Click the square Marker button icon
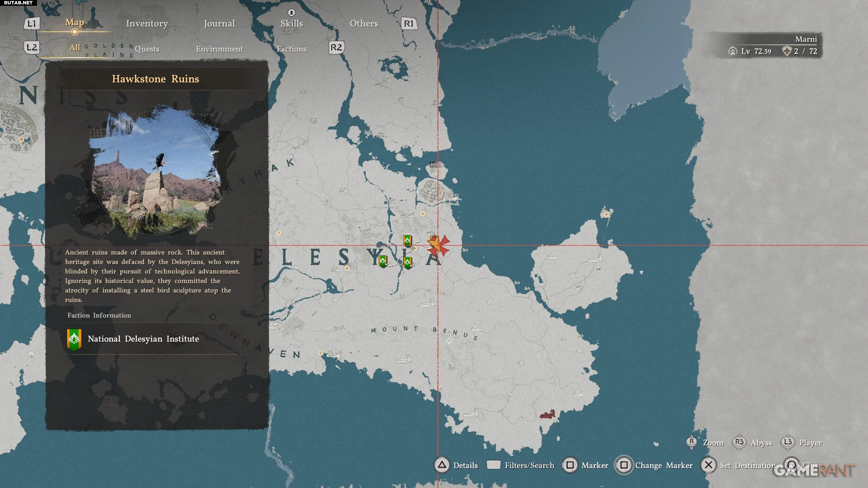Image resolution: width=868 pixels, height=488 pixels. [x=570, y=465]
